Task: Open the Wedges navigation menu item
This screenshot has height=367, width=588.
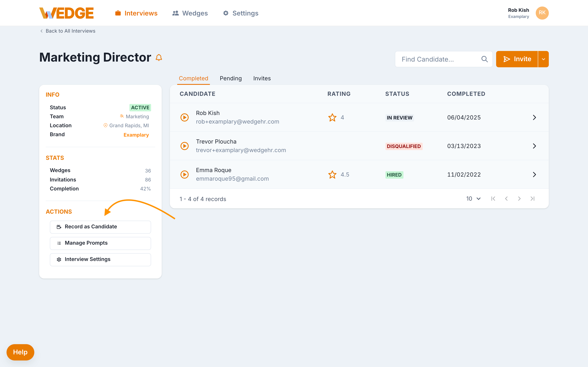Action: coord(190,13)
